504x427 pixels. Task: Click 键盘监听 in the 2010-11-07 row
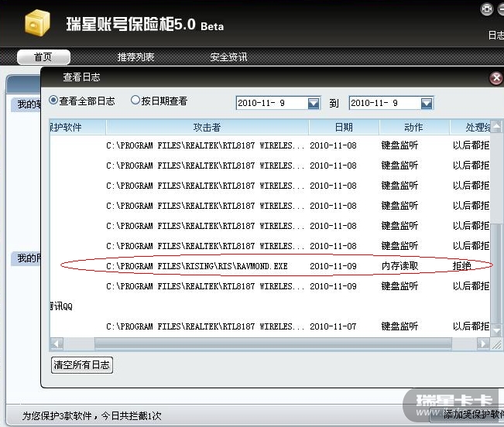coord(399,326)
